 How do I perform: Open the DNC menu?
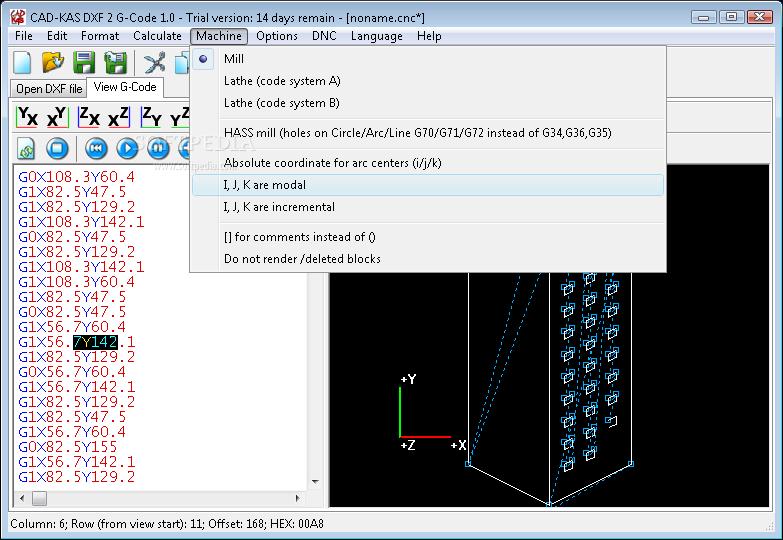[x=324, y=36]
